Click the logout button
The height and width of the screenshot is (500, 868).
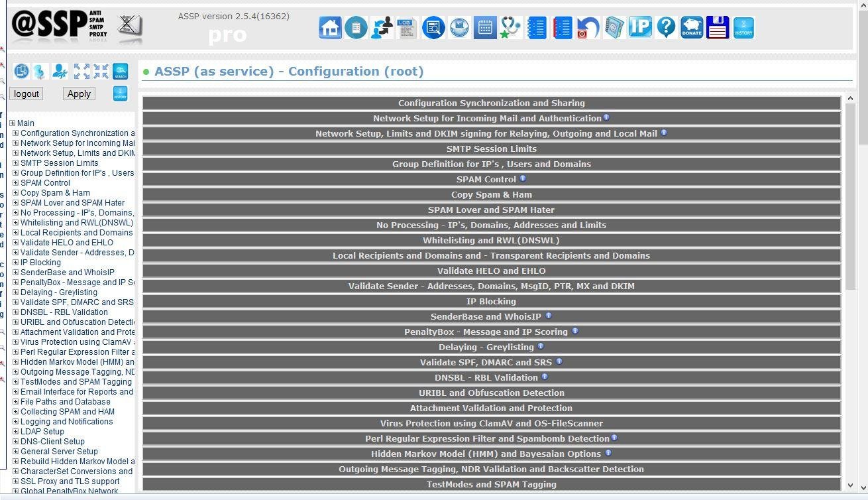click(27, 94)
